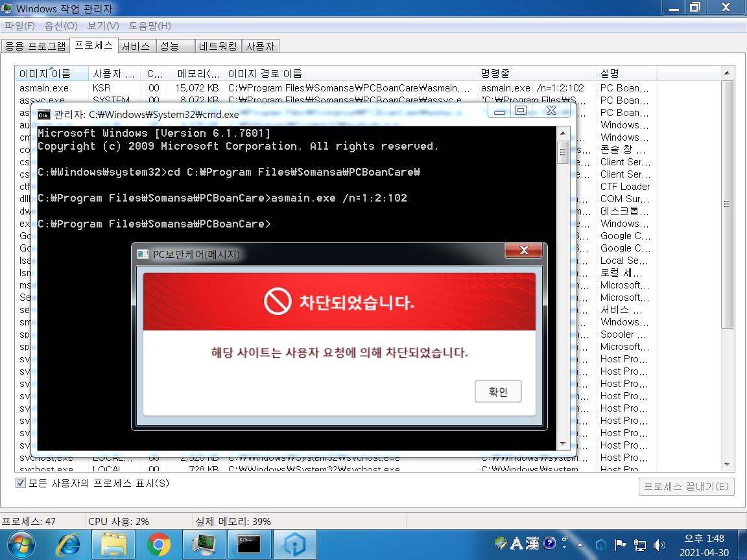Close the cmd.exe window
Screen dimensions: 747x560
tap(551, 111)
